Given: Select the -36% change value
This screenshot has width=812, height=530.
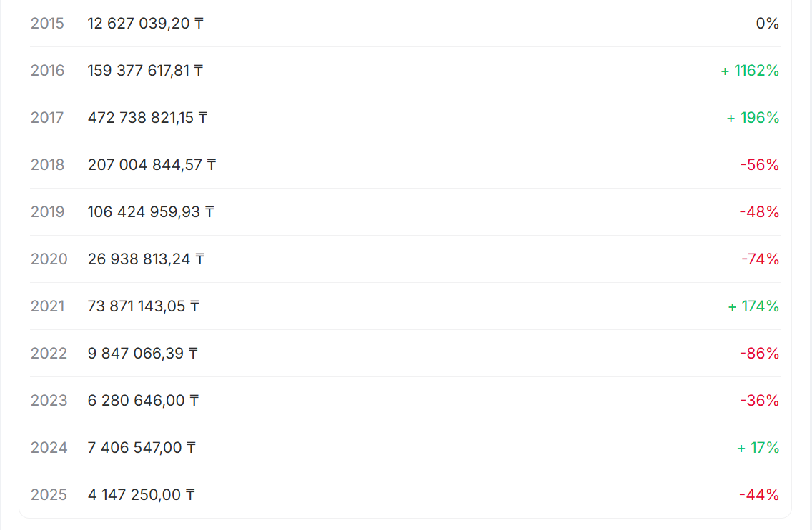Looking at the screenshot, I should (x=759, y=401).
